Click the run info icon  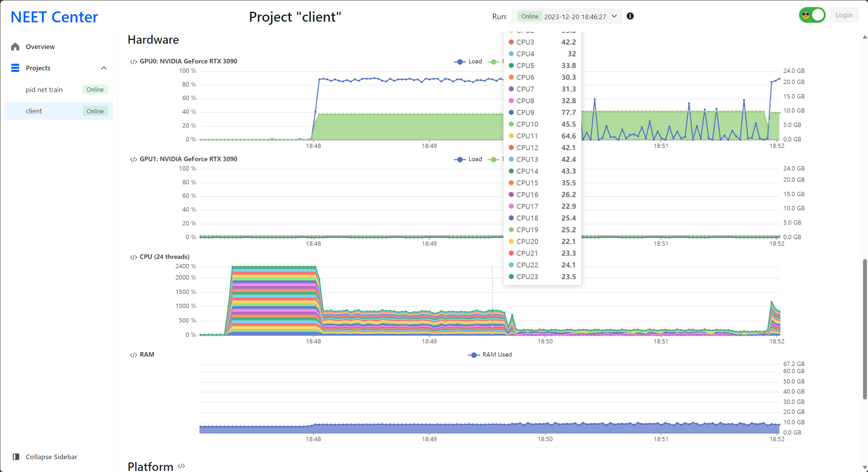630,16
